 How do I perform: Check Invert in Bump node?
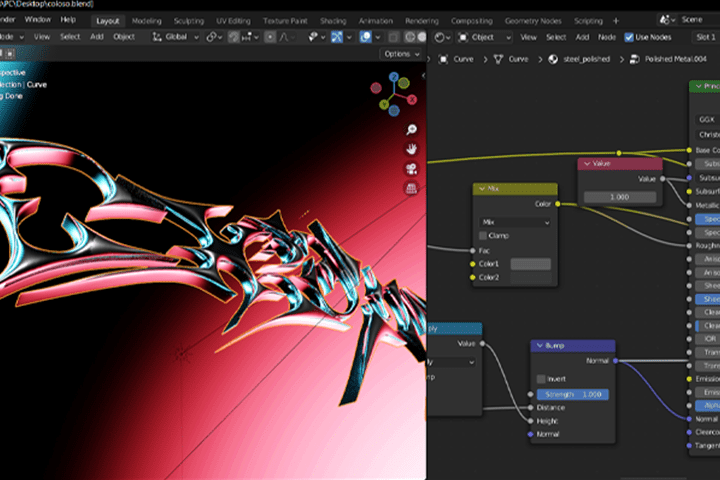tap(541, 379)
